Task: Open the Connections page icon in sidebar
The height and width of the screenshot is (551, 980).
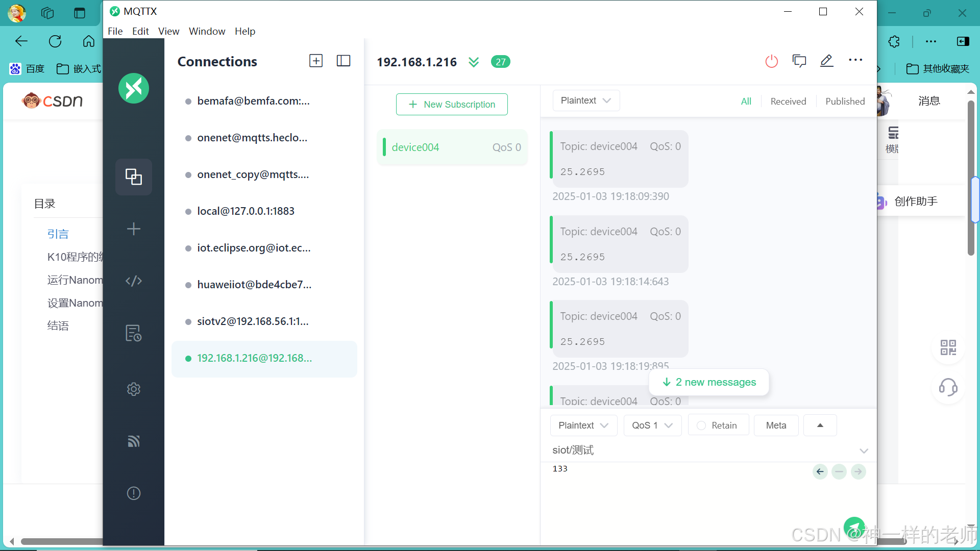Action: [134, 177]
